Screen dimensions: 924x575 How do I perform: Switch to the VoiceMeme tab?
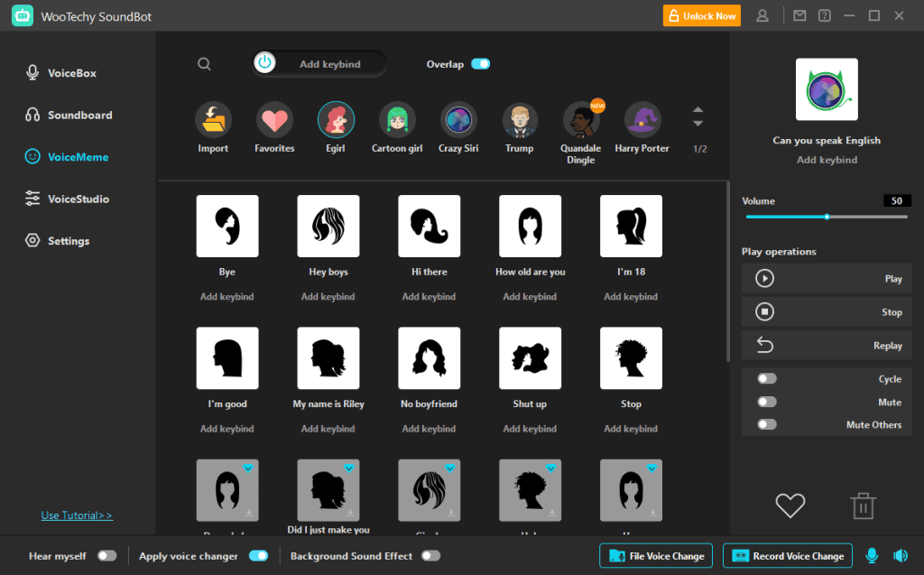(x=76, y=156)
